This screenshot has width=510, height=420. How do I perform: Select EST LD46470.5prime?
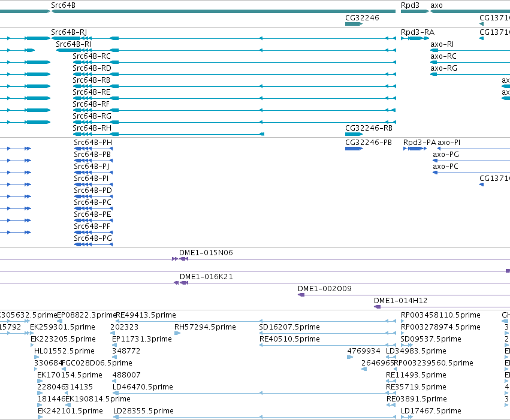point(254,393)
